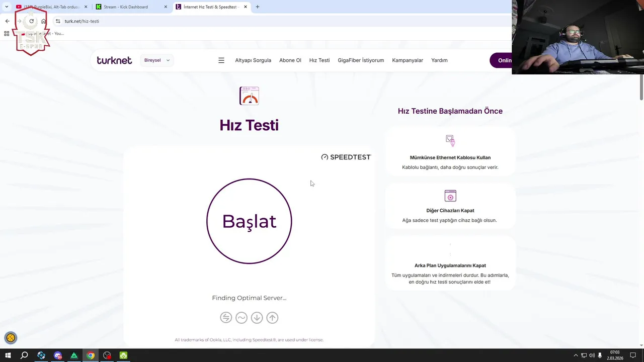Close the Kick Dashboard tab
644x362 pixels.
click(x=166, y=7)
